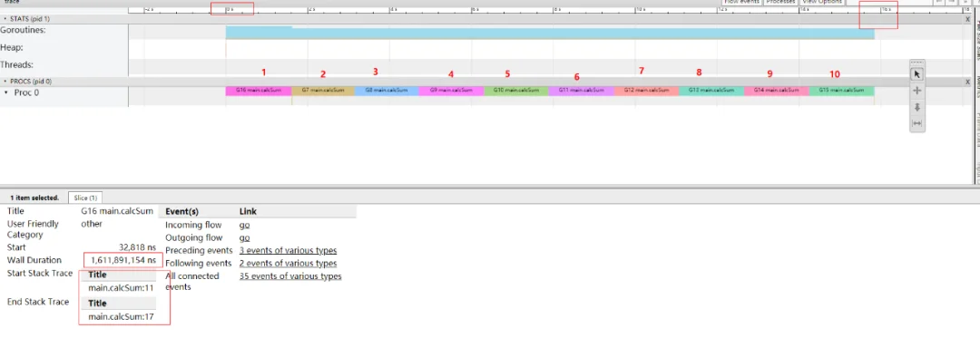Pick the timing measurement tool icon
The image size is (980, 338).
click(916, 123)
